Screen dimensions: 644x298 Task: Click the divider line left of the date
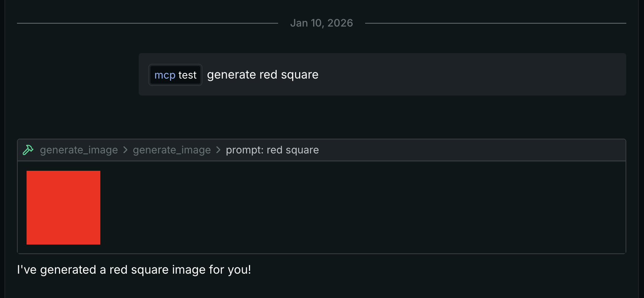tap(148, 23)
